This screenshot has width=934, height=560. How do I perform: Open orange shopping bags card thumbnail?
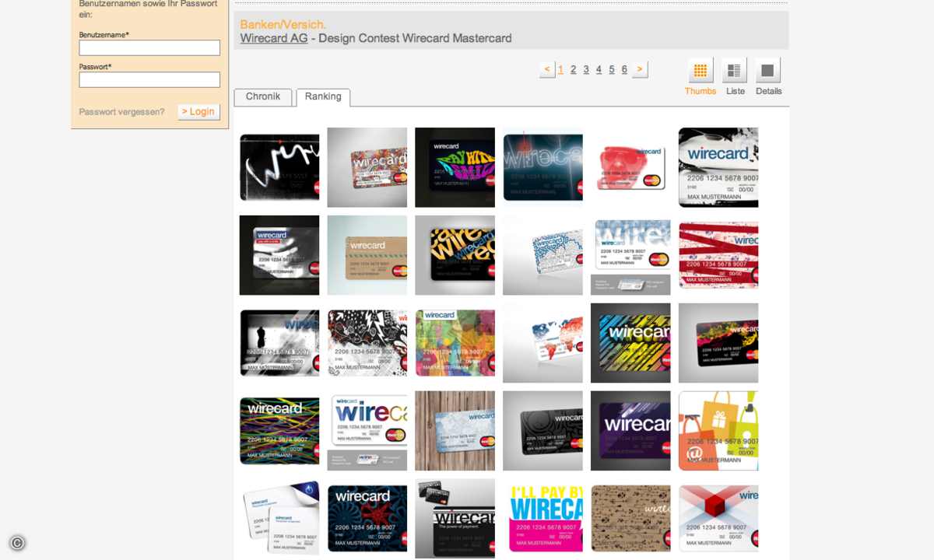pyautogui.click(x=718, y=431)
